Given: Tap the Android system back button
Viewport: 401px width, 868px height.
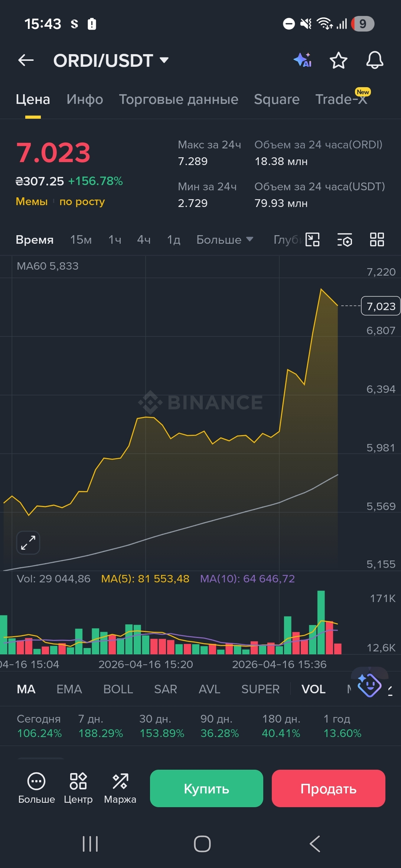Looking at the screenshot, I should tap(315, 844).
